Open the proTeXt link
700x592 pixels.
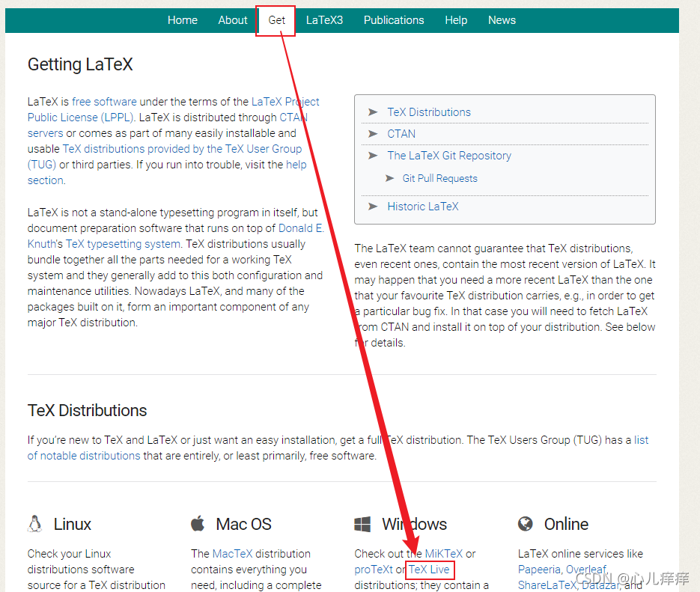pos(374,570)
